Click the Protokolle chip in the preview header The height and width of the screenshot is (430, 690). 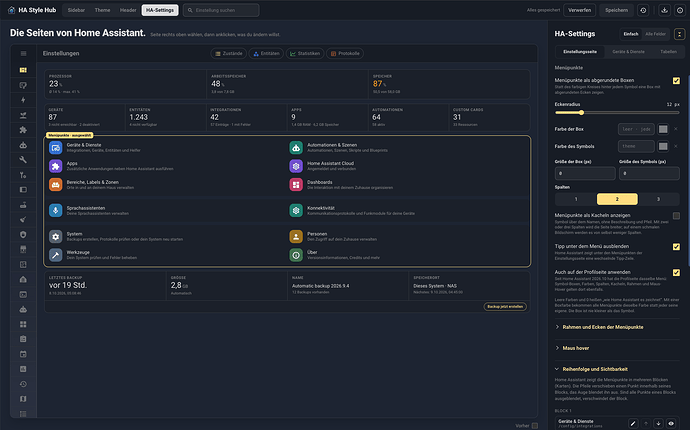click(x=345, y=54)
